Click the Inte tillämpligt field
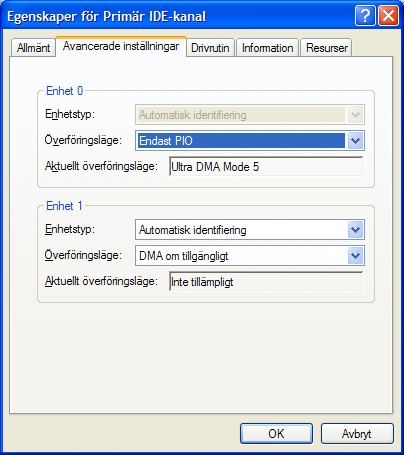Image resolution: width=404 pixels, height=455 pixels. [266, 282]
